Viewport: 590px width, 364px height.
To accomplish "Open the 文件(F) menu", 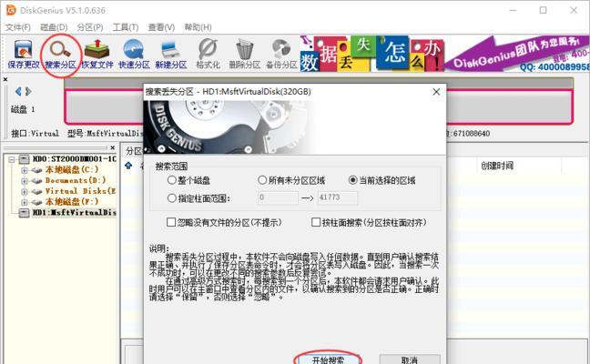I will [x=17, y=27].
